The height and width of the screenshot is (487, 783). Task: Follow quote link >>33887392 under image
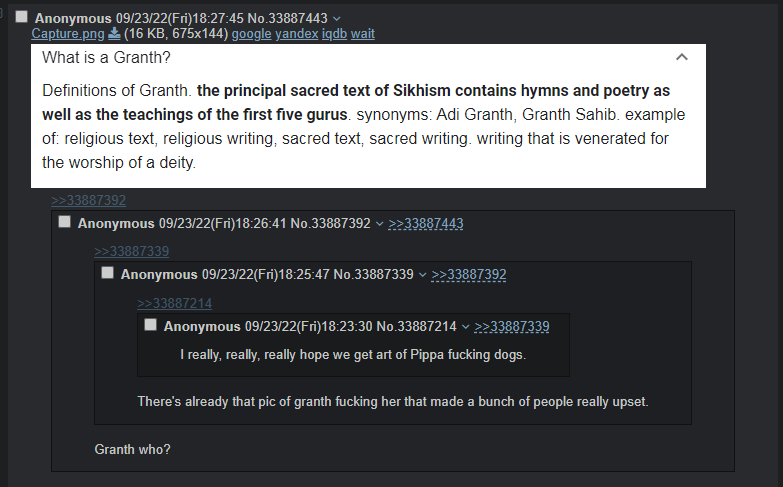point(88,200)
